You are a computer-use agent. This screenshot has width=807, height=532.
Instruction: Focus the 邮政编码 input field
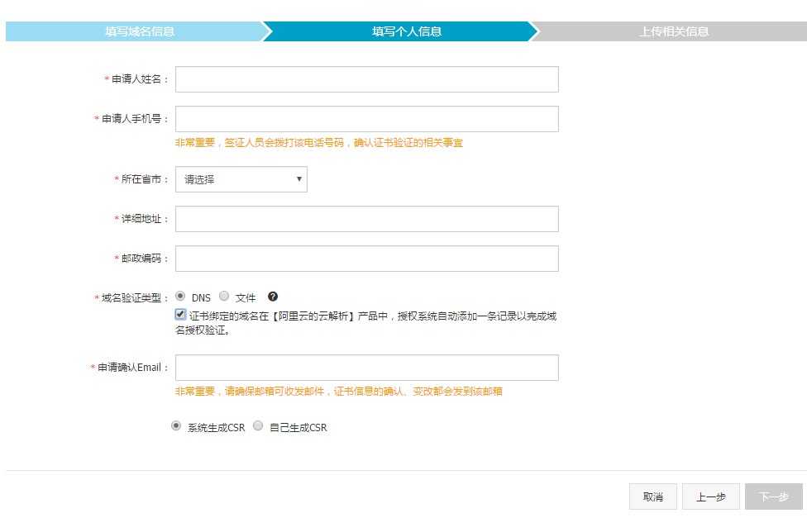click(366, 259)
